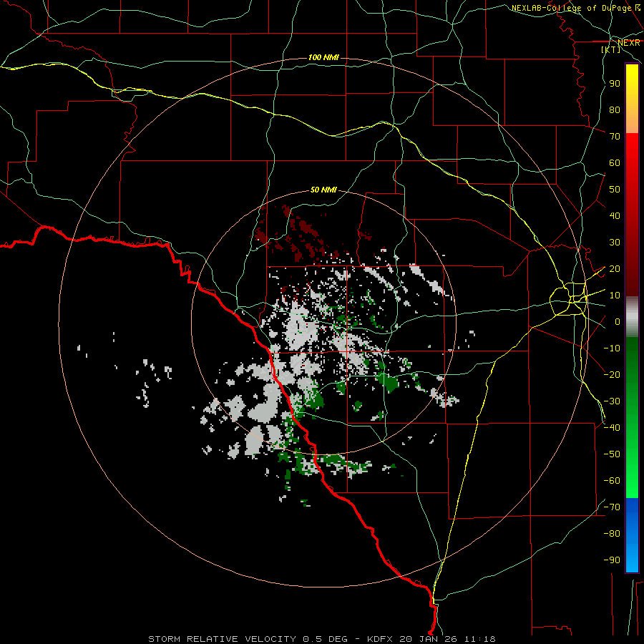Click the 90 value on velocity scale
The image size is (644, 644).
[615, 84]
